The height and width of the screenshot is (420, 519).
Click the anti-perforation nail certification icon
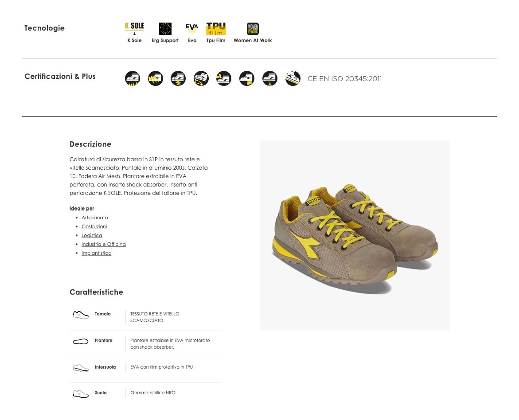[x=270, y=79]
